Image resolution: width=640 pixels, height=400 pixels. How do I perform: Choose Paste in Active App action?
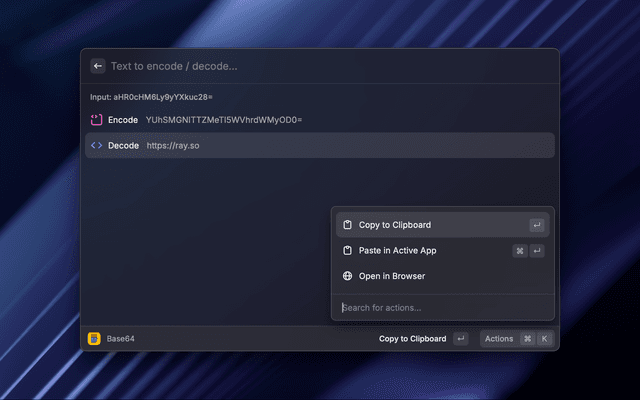point(398,251)
